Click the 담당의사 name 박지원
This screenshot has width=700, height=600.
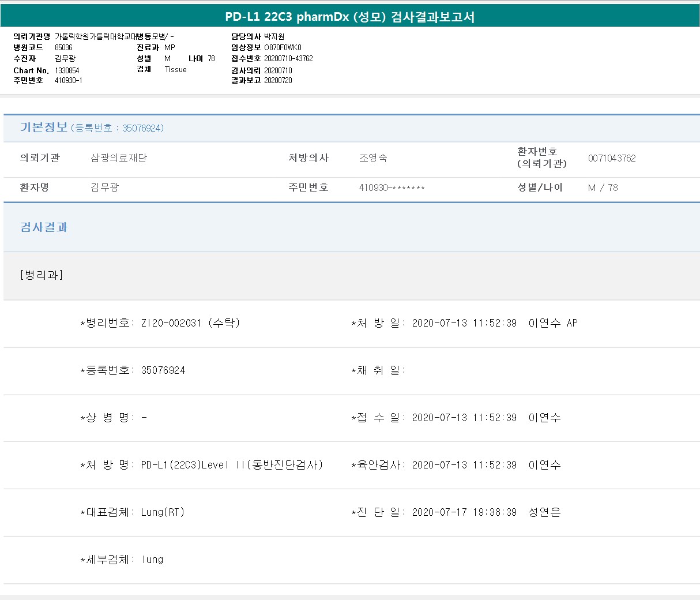pyautogui.click(x=274, y=36)
